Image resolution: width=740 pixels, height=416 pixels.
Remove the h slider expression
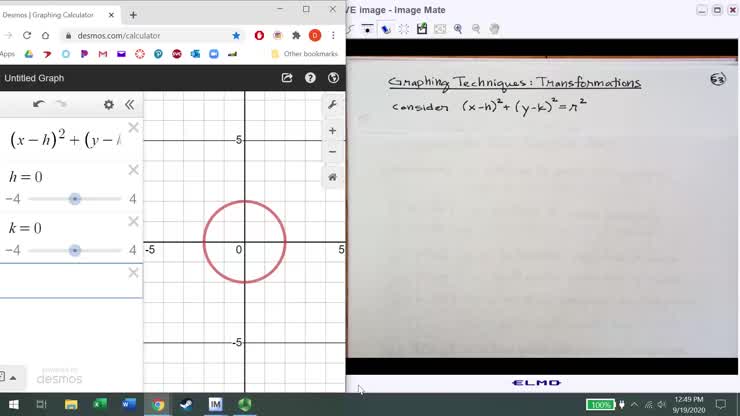tap(133, 170)
